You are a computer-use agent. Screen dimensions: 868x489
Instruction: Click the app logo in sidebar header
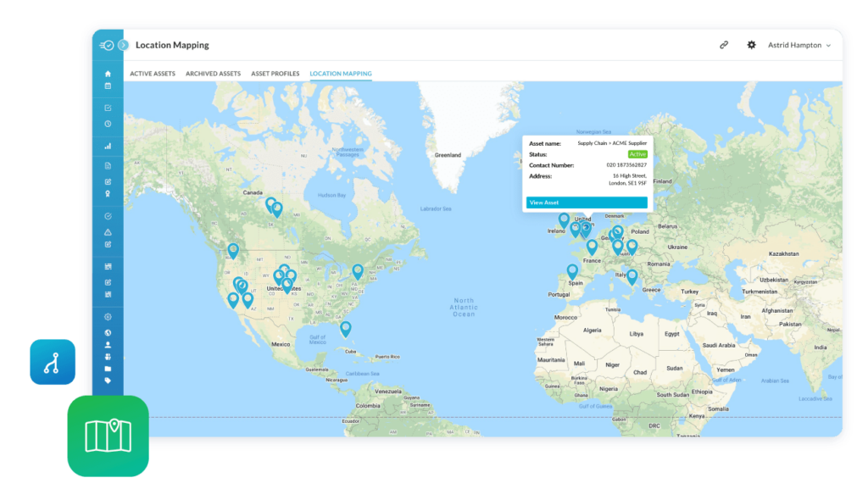click(107, 46)
